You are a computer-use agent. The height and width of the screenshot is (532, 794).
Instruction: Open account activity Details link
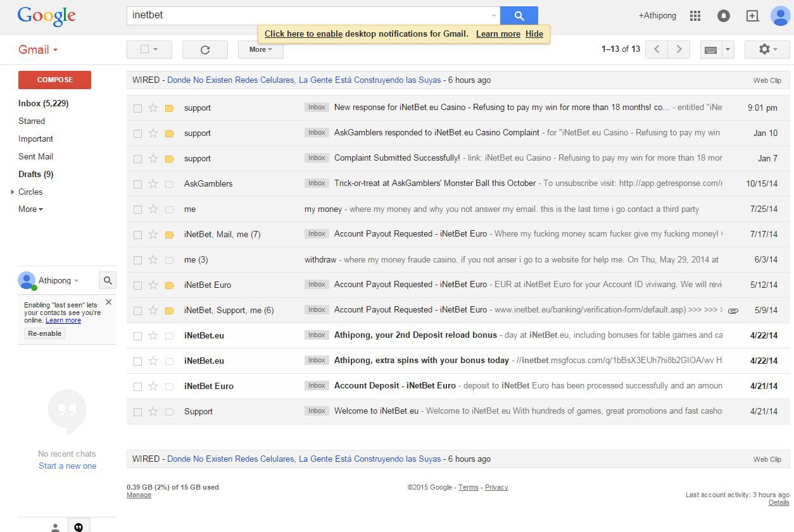[779, 503]
